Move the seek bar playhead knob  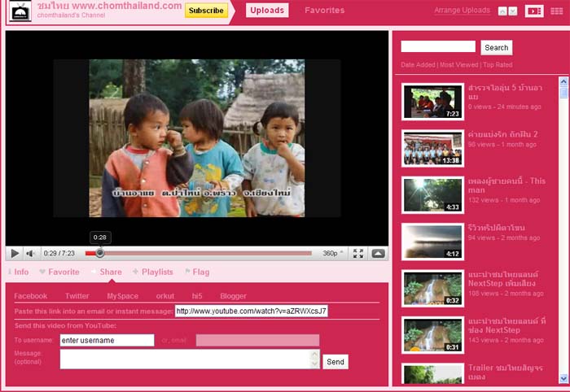click(x=100, y=254)
